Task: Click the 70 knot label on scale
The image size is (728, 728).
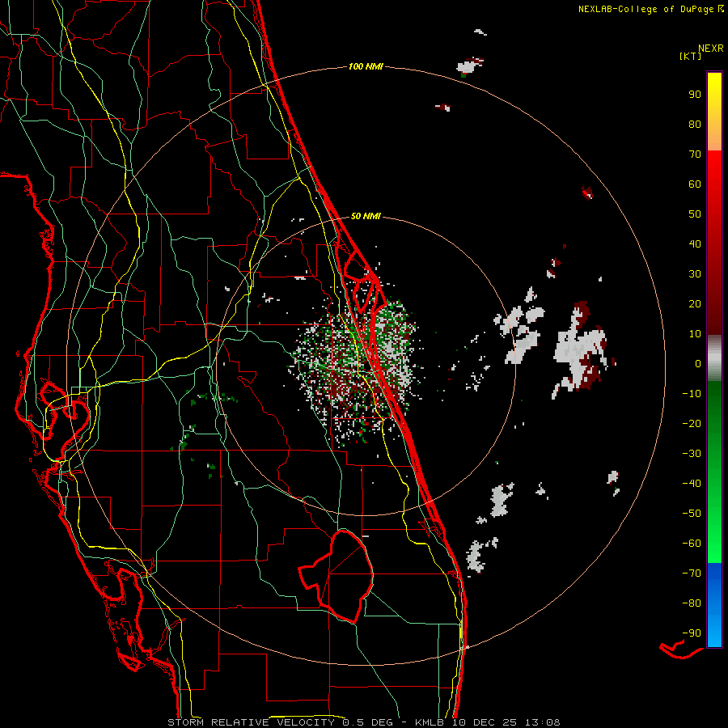Action: click(695, 154)
